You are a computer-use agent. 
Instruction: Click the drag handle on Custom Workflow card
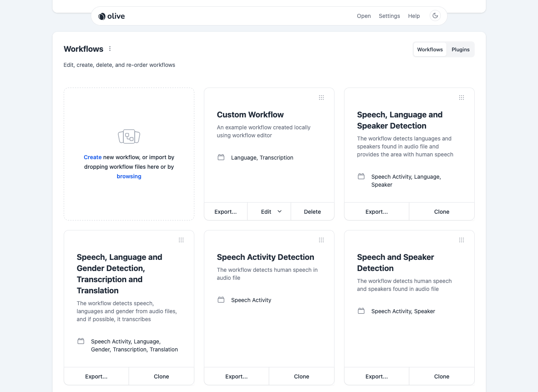[321, 97]
